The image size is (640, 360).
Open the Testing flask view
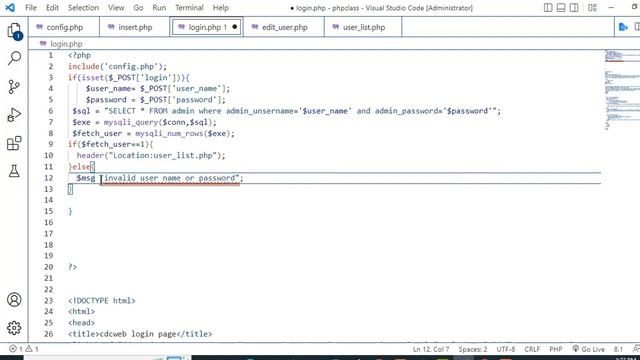point(14,171)
